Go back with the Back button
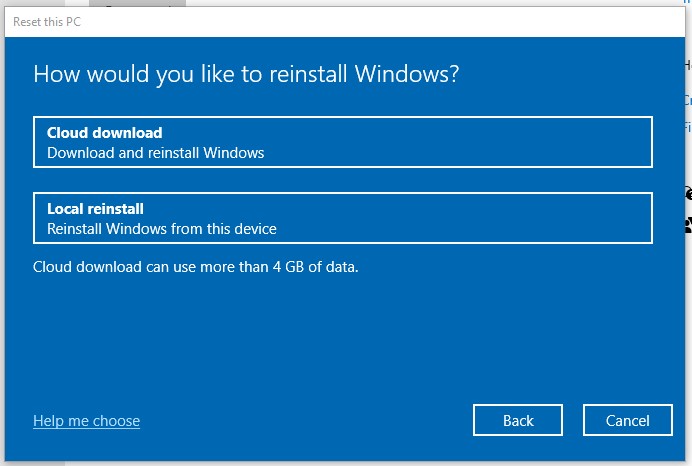This screenshot has height=466, width=692. tap(518, 420)
